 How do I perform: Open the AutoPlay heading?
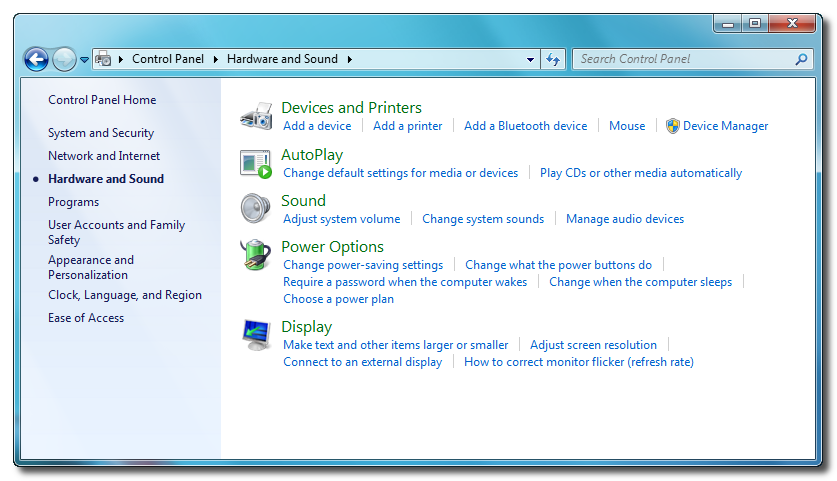click(x=312, y=155)
